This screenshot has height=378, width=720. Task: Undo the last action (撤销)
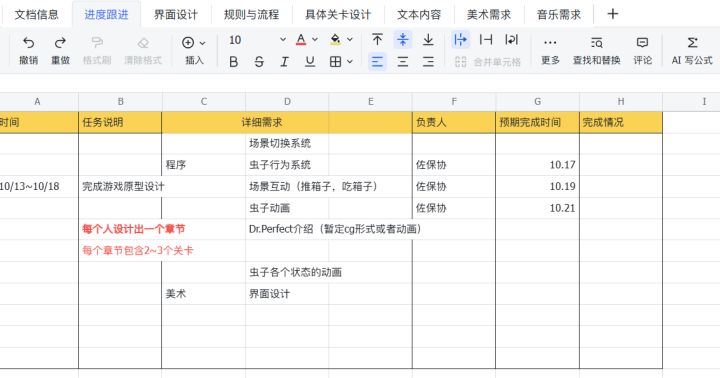(28, 50)
